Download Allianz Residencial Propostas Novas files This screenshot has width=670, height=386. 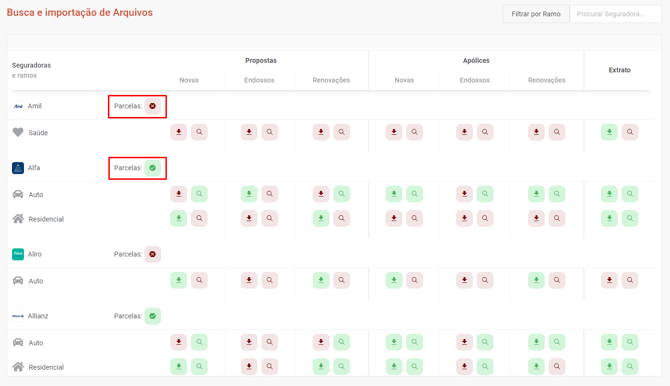coord(179,366)
